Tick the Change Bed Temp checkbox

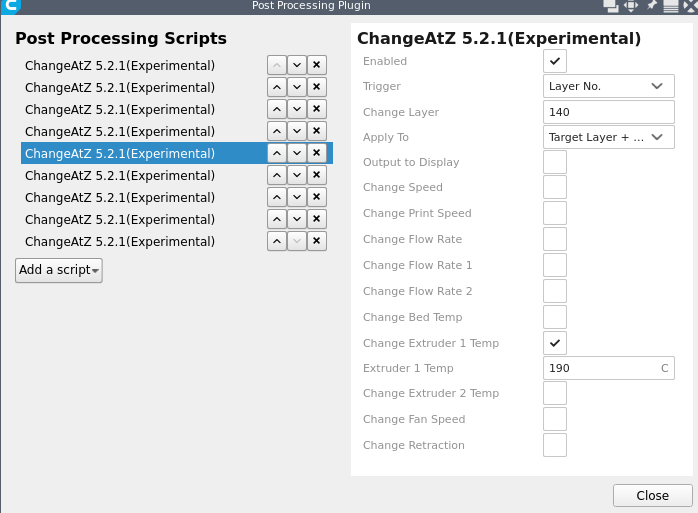555,317
